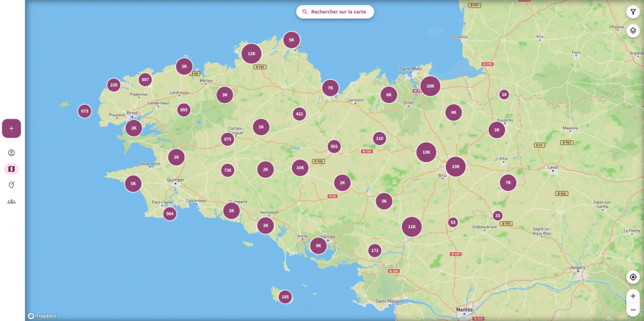The image size is (644, 321).
Task: Open the 185 cluster on the island
Action: 286,297
